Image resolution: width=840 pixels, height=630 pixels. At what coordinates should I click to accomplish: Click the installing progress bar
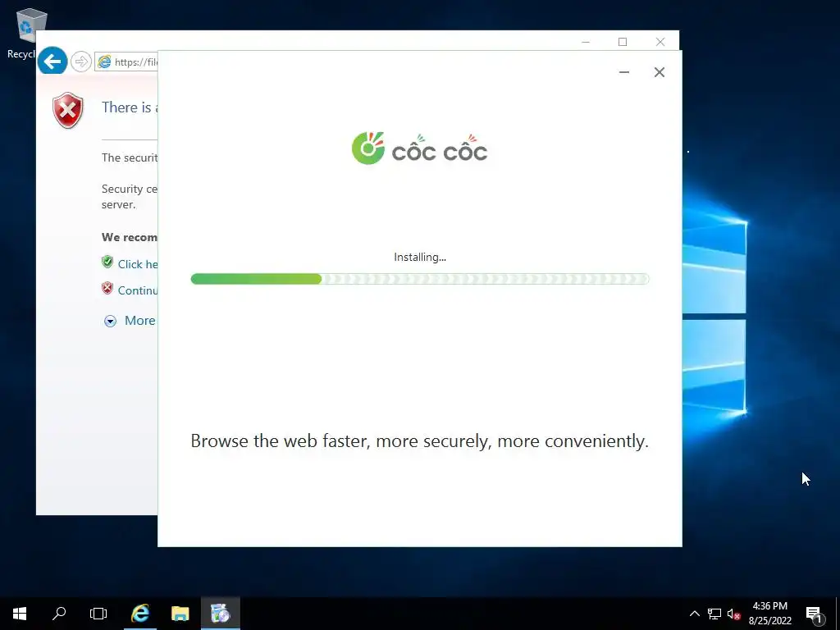pos(420,279)
